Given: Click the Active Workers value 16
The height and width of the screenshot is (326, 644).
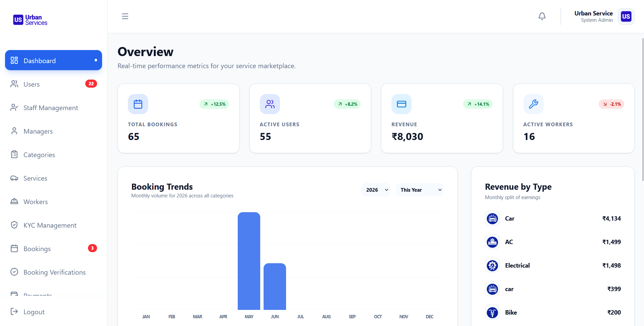Looking at the screenshot, I should (529, 137).
